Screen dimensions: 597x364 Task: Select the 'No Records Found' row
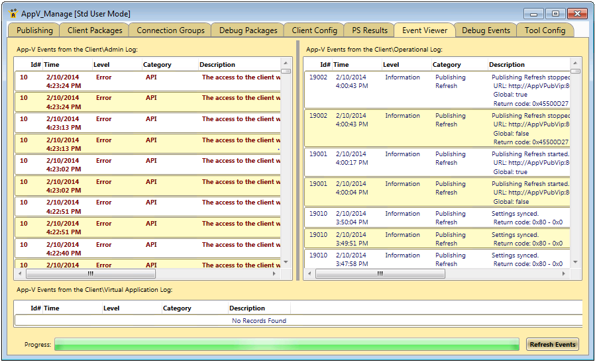click(298, 320)
